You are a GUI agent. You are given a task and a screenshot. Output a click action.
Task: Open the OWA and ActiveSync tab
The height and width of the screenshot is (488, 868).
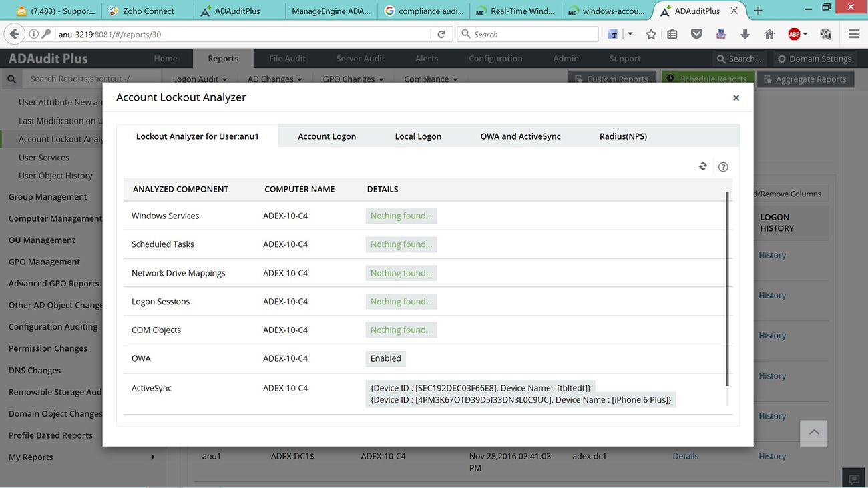pos(520,136)
